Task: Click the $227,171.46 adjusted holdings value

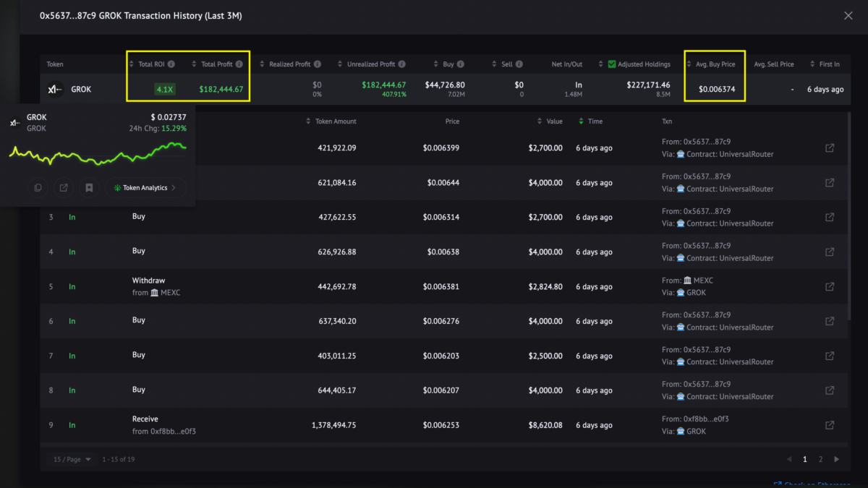Action: pos(648,85)
